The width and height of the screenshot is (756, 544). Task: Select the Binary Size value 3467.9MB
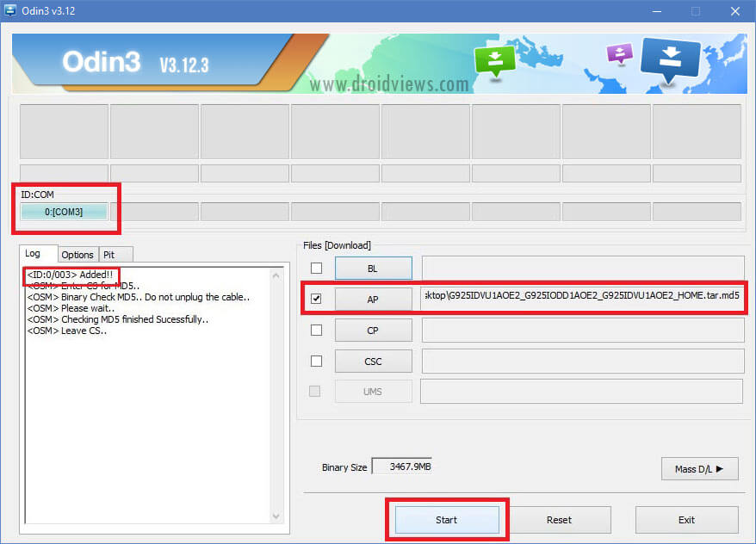(402, 467)
